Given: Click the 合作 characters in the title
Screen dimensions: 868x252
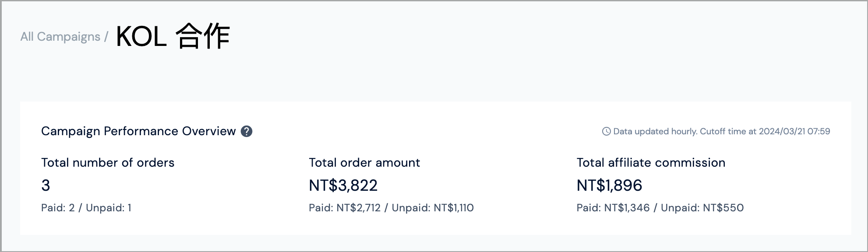Looking at the screenshot, I should pyautogui.click(x=203, y=36).
